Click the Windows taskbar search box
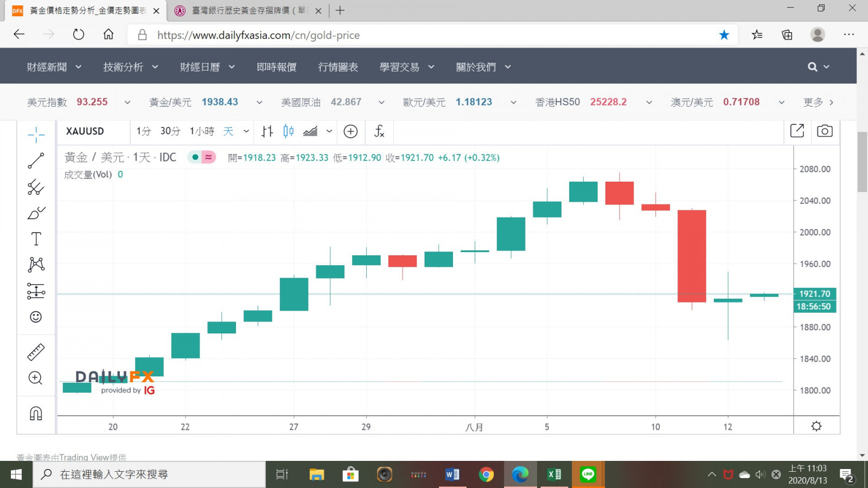Image resolution: width=868 pixels, height=488 pixels. (x=150, y=474)
